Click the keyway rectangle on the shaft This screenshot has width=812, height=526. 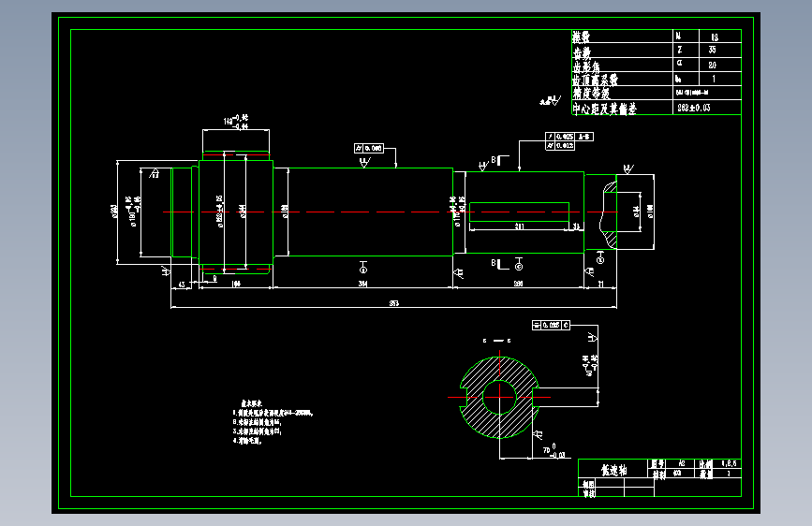coord(520,212)
